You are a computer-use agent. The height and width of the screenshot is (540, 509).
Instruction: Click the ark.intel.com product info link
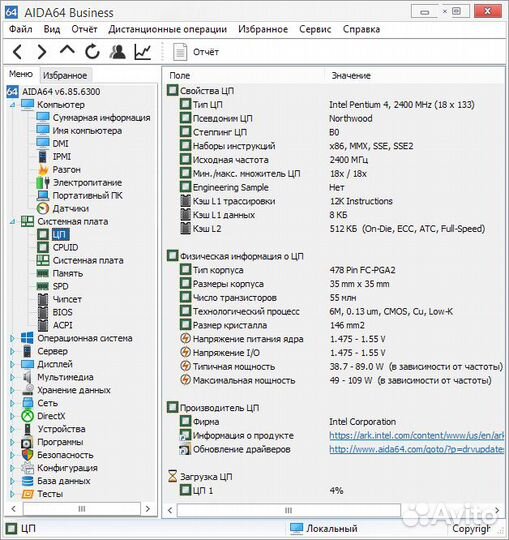tap(416, 436)
